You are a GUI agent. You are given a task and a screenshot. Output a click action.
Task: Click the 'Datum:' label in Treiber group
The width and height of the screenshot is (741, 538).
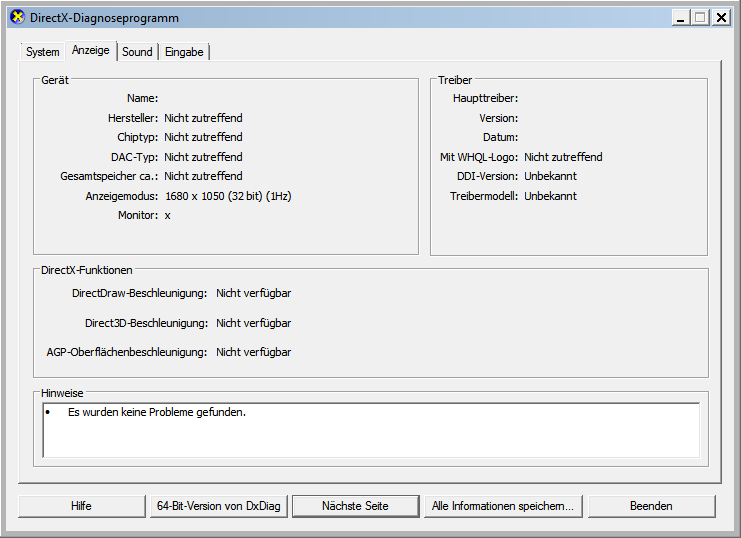[x=500, y=137]
